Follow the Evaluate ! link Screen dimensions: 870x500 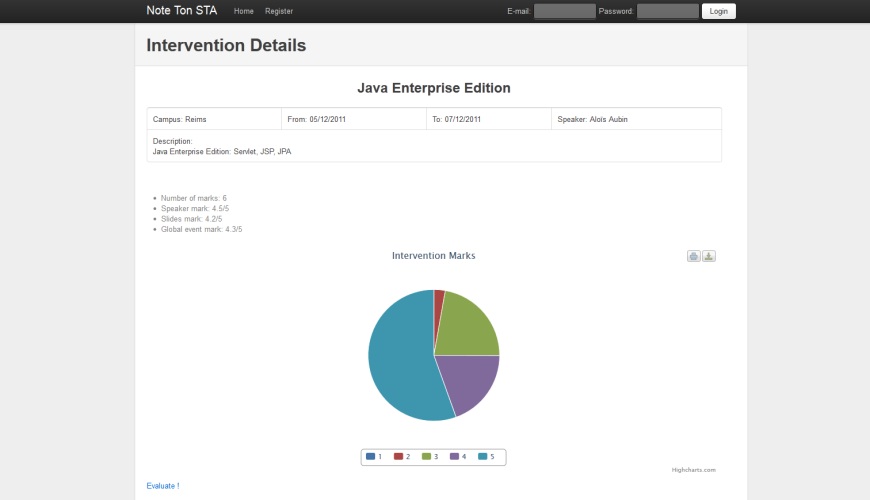[x=163, y=486]
